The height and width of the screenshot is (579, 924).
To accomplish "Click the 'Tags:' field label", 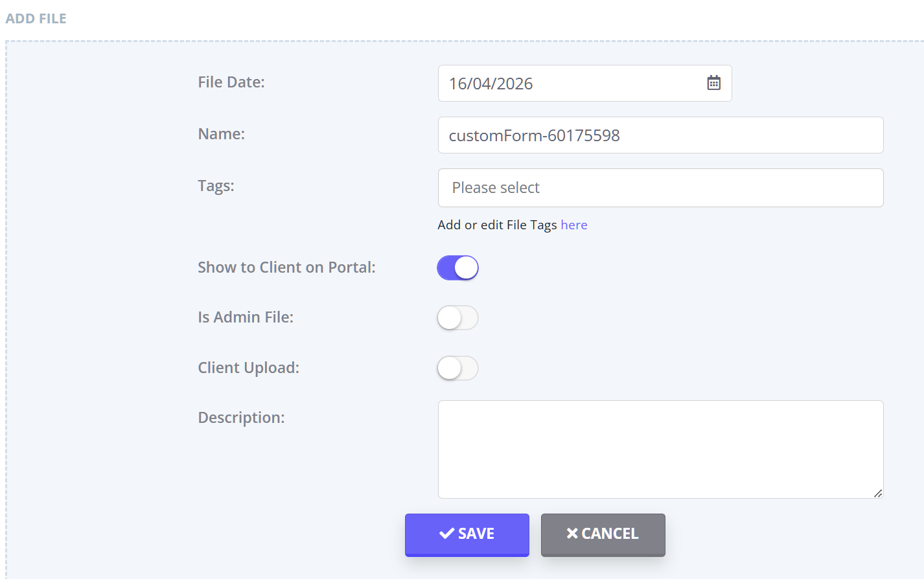I will 216,186.
